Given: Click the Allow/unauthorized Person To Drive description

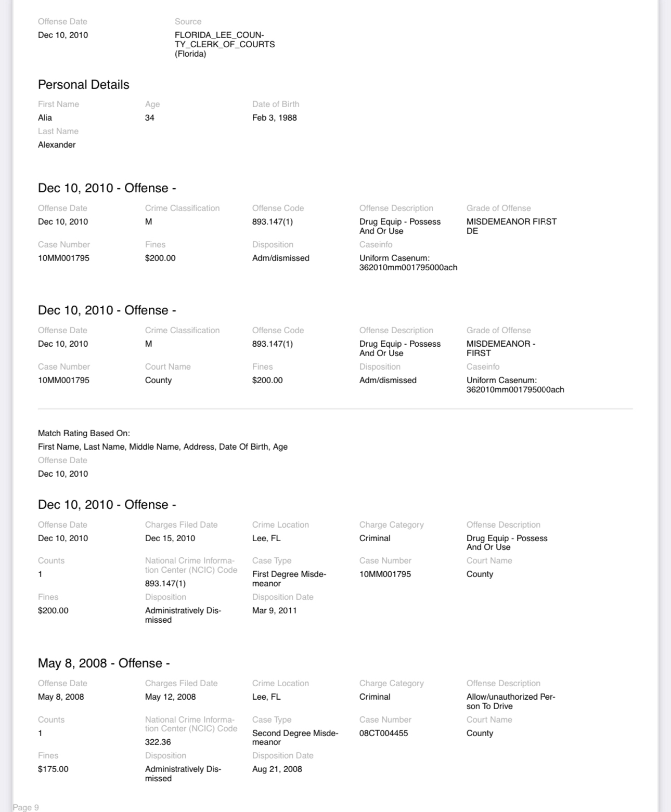Looking at the screenshot, I should click(x=510, y=701).
